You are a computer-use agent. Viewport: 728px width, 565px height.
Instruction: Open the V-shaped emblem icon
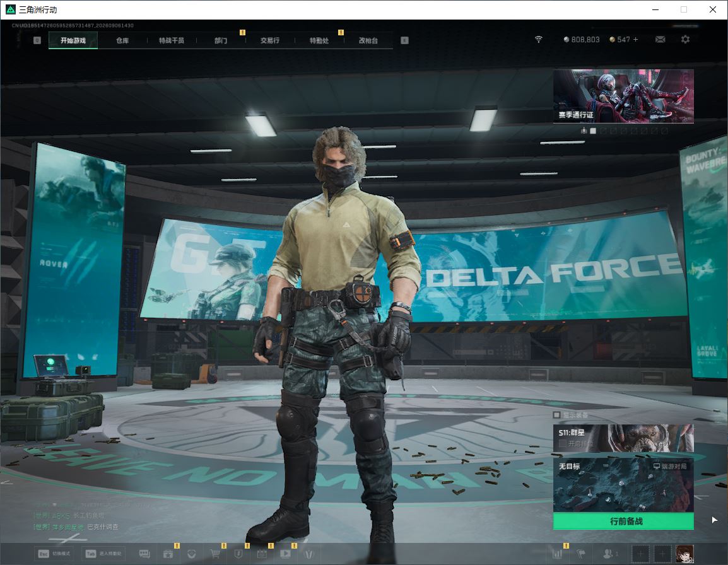(x=308, y=554)
